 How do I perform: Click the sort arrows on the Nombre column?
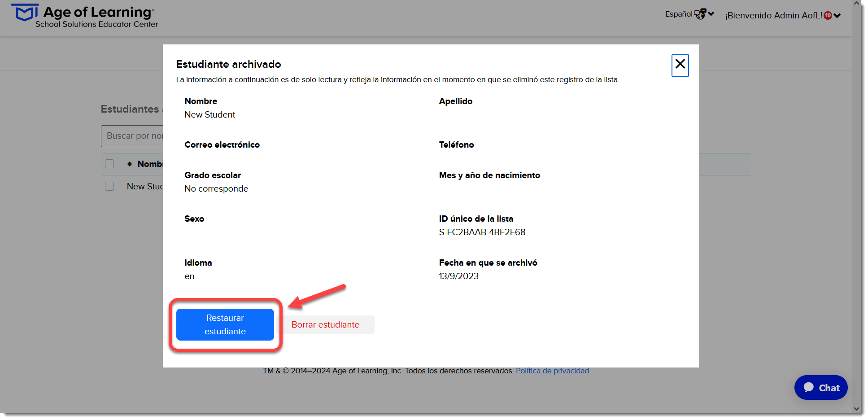pyautogui.click(x=130, y=164)
